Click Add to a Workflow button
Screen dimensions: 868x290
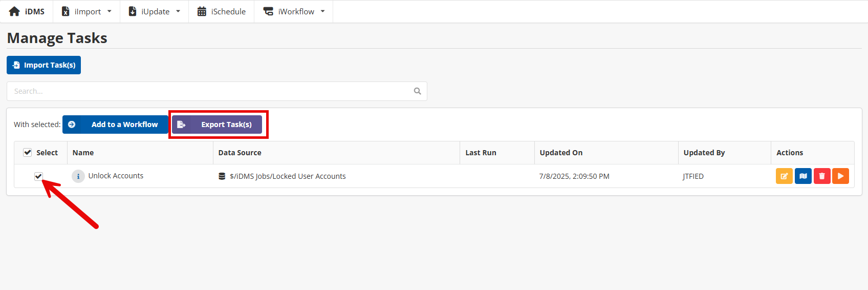point(115,125)
